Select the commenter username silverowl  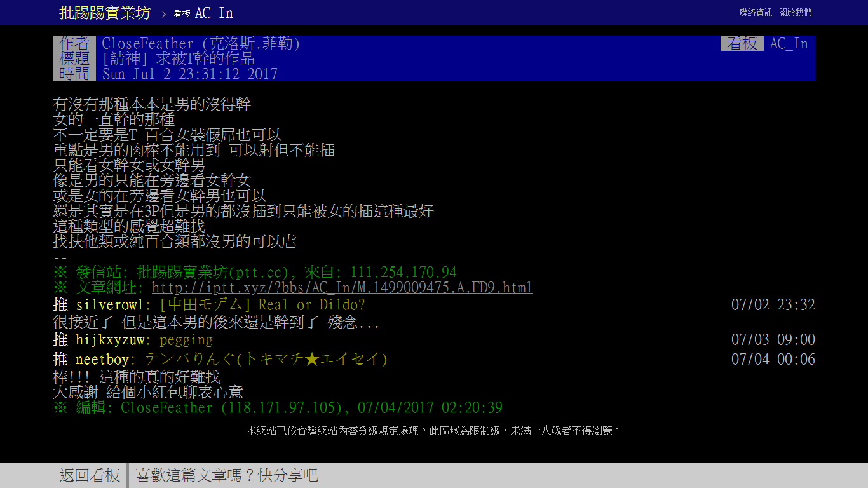coord(110,304)
